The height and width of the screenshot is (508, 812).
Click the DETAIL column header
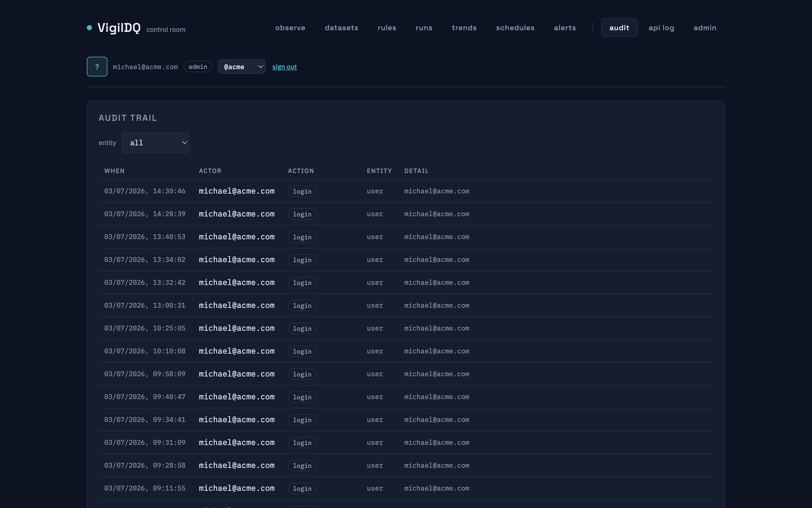pos(416,171)
